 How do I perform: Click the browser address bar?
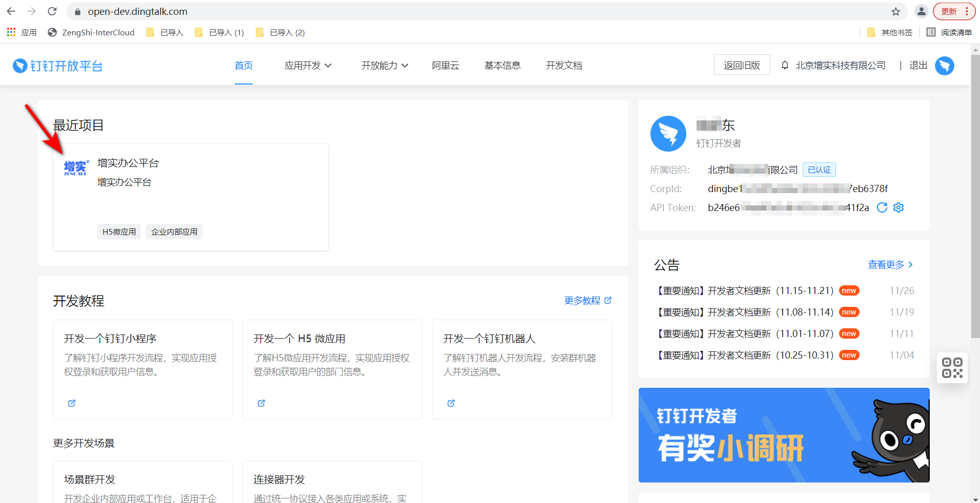461,11
